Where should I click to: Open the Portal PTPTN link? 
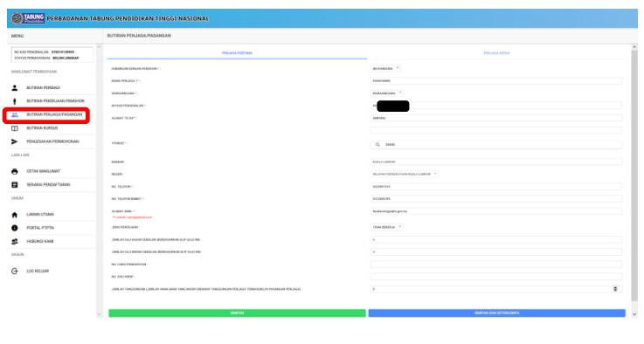click(x=40, y=228)
